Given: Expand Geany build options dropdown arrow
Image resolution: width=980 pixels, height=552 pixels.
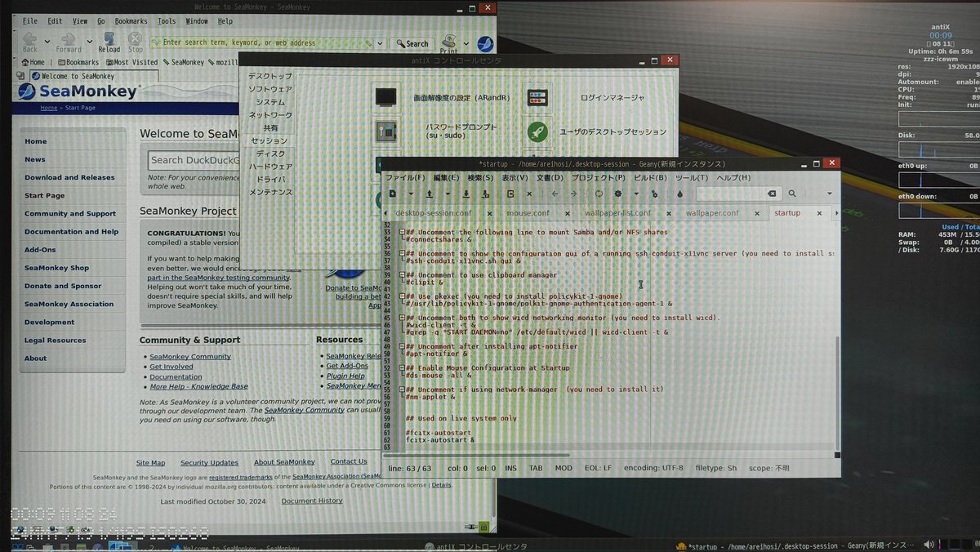Looking at the screenshot, I should coord(636,194).
